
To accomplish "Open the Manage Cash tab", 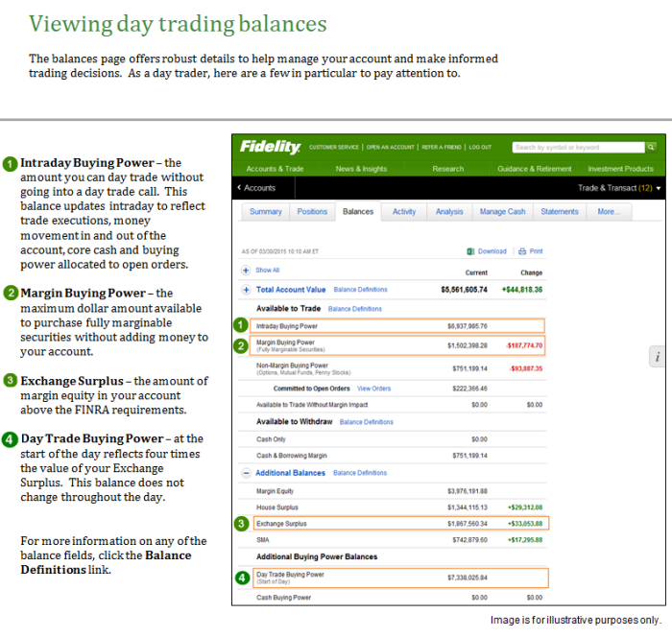I will pyautogui.click(x=502, y=212).
